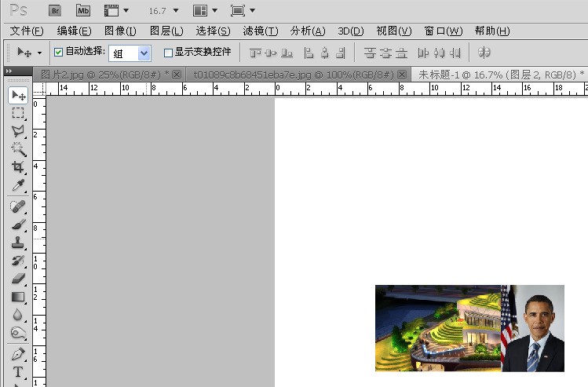Click the distribute horizontal centers icon
Screen dimensions: 588x387
[x=439, y=53]
